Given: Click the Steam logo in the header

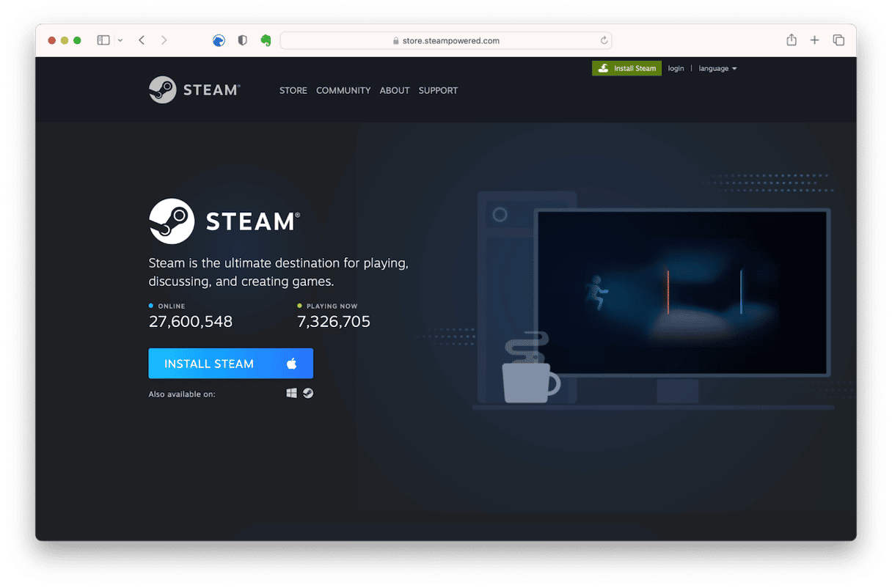Looking at the screenshot, I should point(194,90).
